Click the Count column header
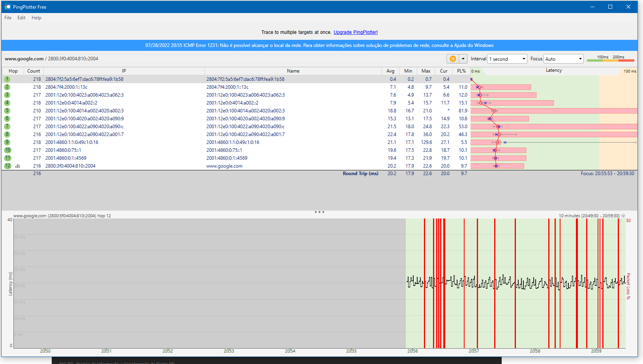643x364 pixels. click(34, 71)
